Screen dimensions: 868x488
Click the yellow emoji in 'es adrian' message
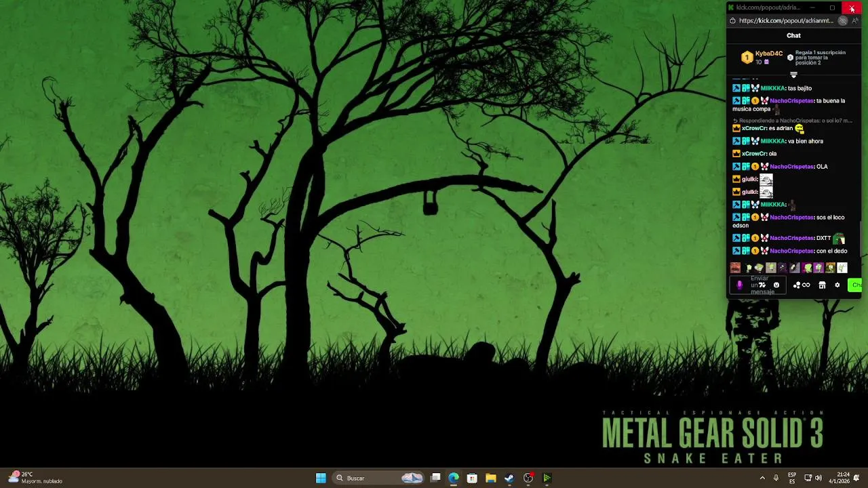[799, 128]
